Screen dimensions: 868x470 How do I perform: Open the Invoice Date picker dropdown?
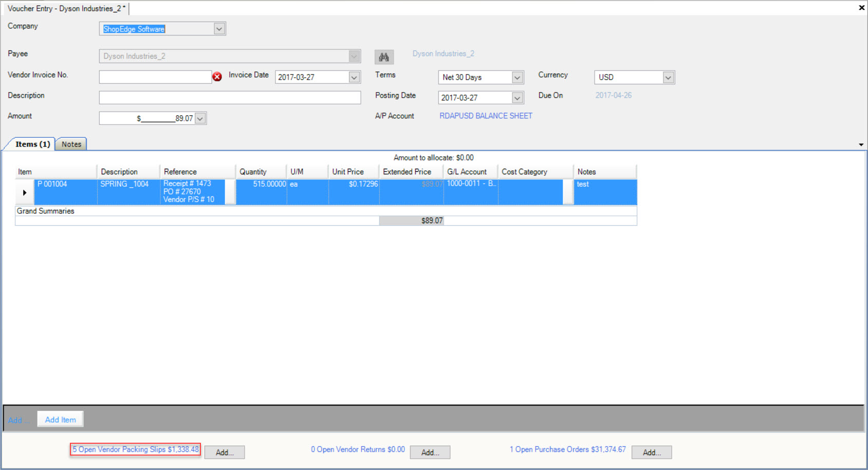click(354, 77)
